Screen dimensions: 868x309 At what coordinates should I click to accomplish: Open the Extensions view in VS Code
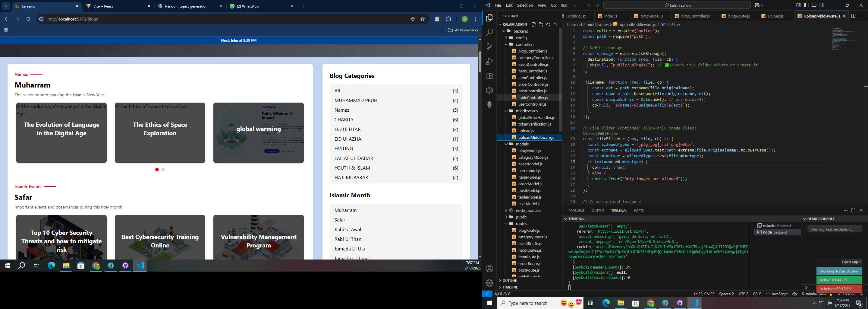[x=489, y=75]
